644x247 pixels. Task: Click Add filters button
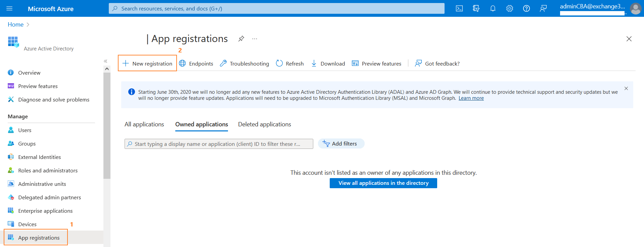point(341,143)
